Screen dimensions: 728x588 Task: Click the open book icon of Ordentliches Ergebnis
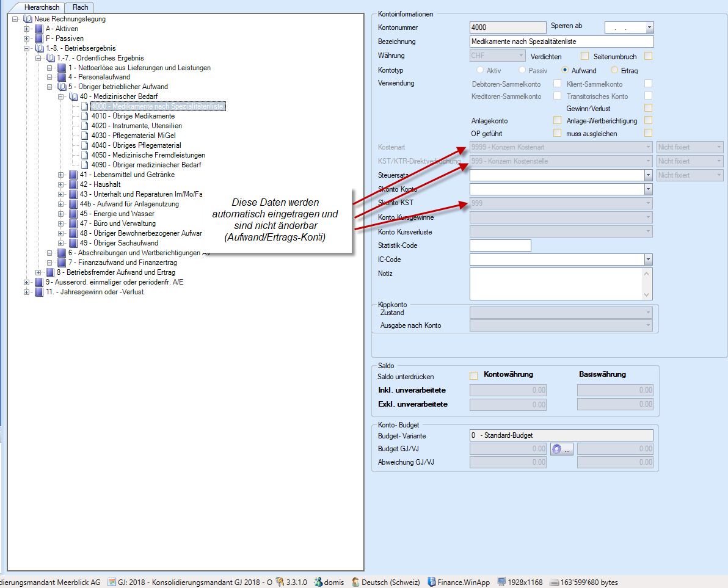coord(51,58)
